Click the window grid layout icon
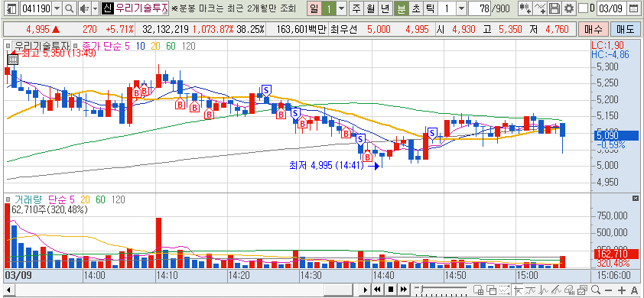The image size is (644, 298). (x=478, y=290)
